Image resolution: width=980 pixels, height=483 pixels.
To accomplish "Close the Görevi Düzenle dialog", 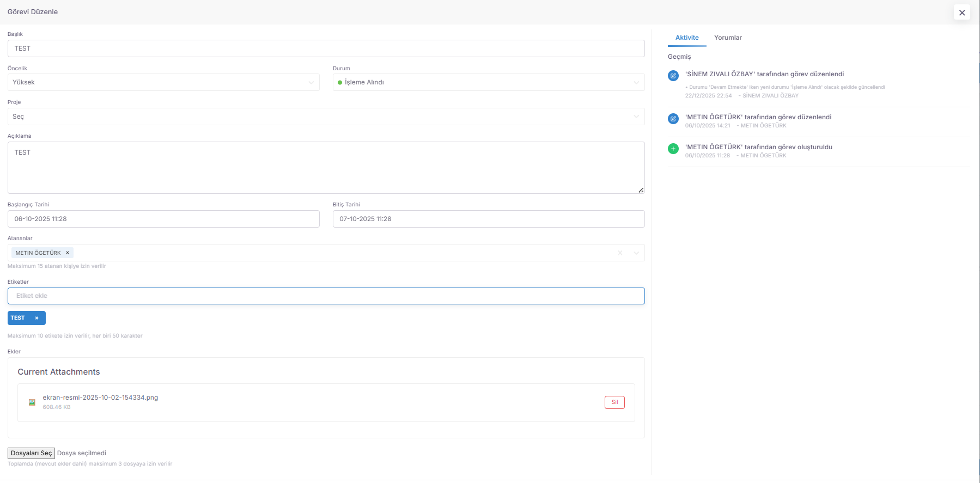I will 961,13.
